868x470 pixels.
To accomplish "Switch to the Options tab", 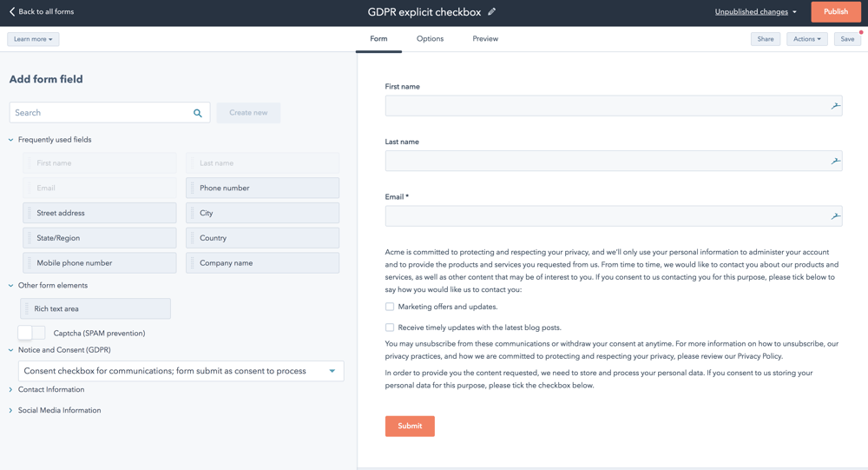I will point(430,39).
